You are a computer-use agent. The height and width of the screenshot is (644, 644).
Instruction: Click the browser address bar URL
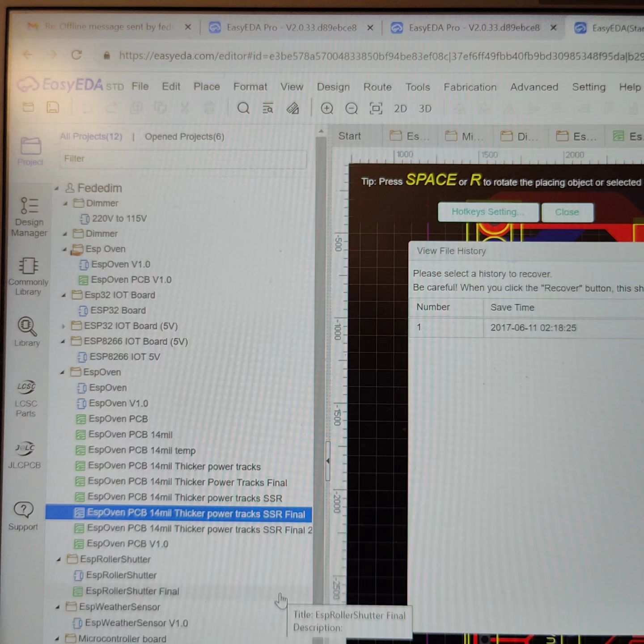(x=380, y=56)
